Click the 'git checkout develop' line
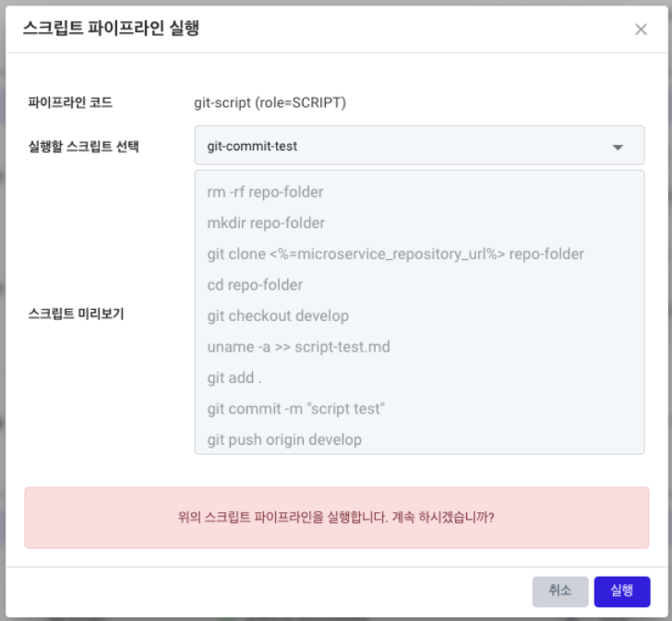 [278, 316]
